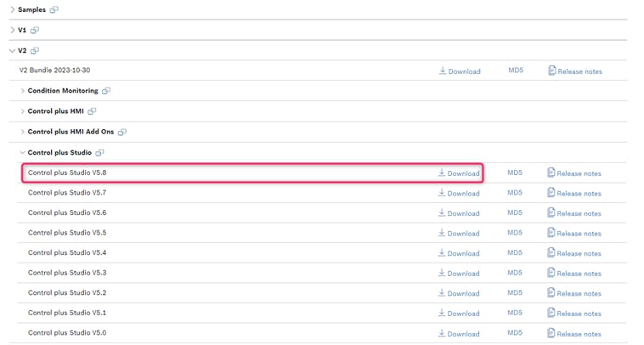644x345 pixels.
Task: Open MD5 for Control plus Studio V5.5
Action: 515,233
